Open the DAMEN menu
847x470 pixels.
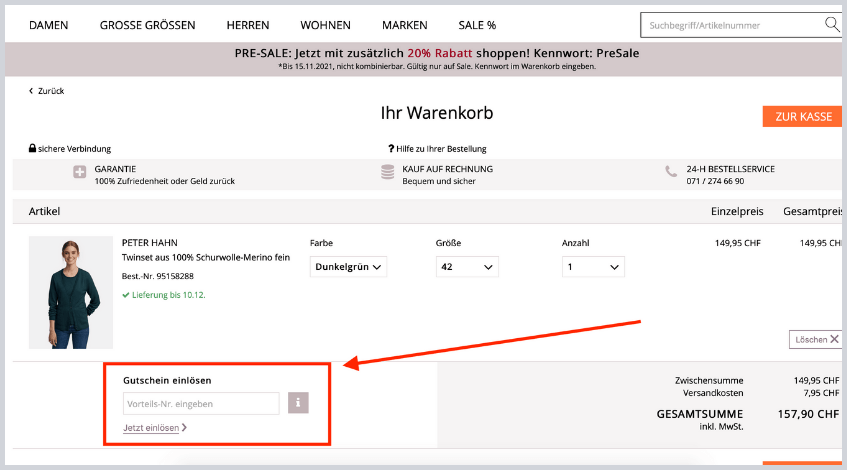49,25
